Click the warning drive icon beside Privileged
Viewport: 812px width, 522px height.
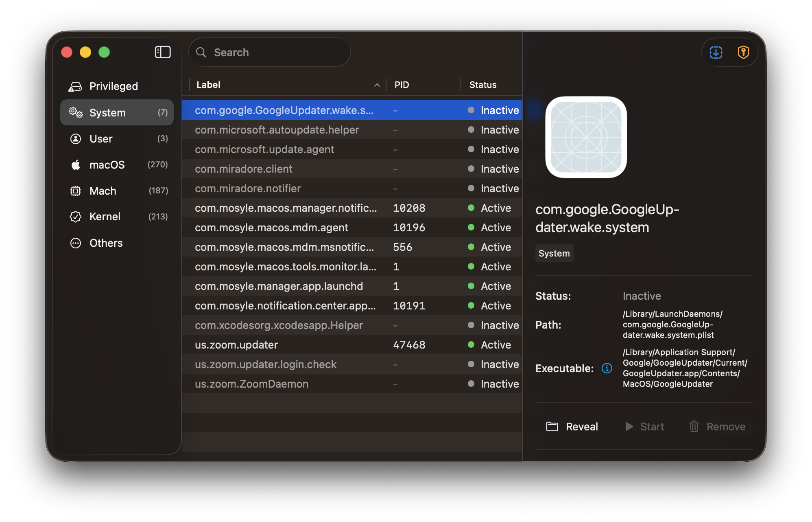coord(75,86)
